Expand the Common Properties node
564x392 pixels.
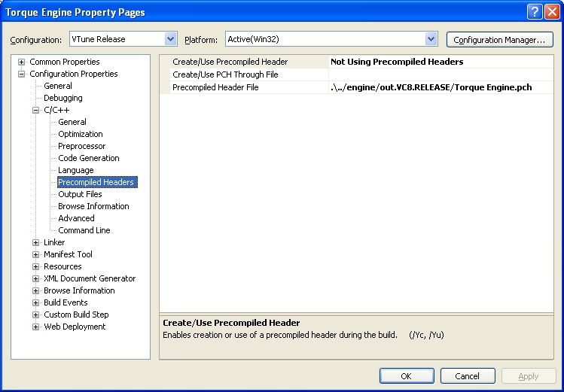22,62
